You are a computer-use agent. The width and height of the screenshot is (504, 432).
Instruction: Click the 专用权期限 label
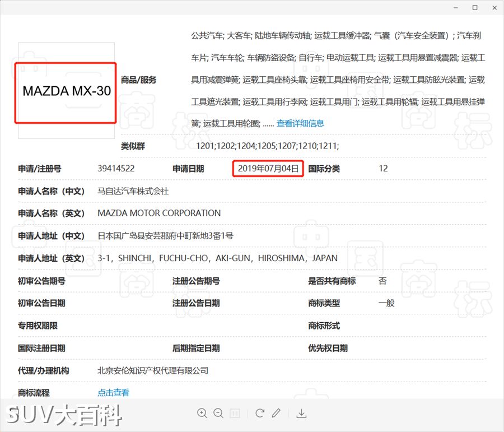pos(38,326)
